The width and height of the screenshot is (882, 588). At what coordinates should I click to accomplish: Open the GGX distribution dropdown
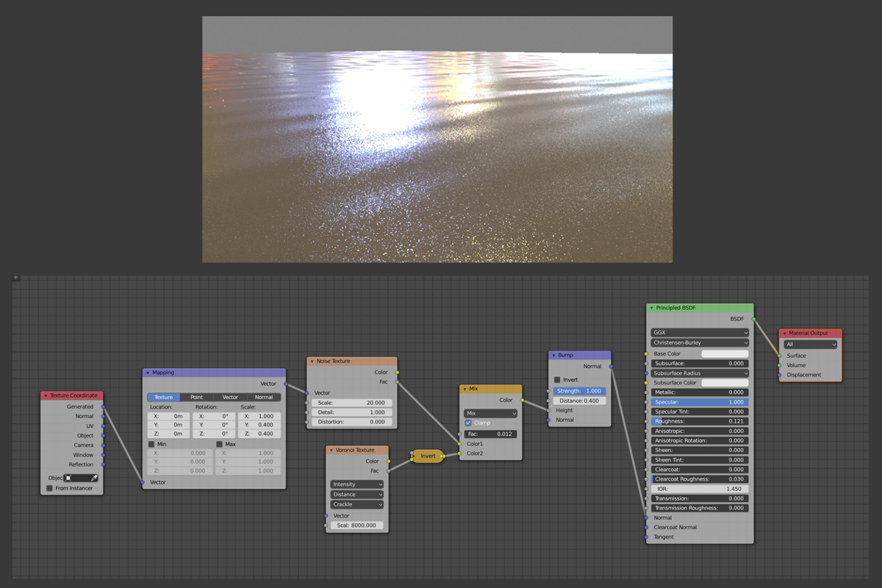pyautogui.click(x=700, y=332)
